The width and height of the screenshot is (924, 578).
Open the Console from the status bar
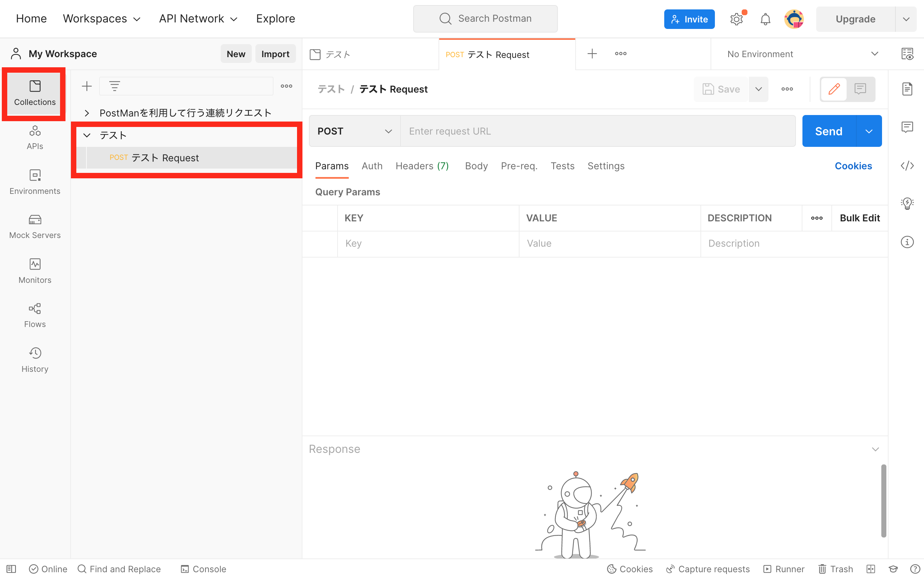coord(203,569)
